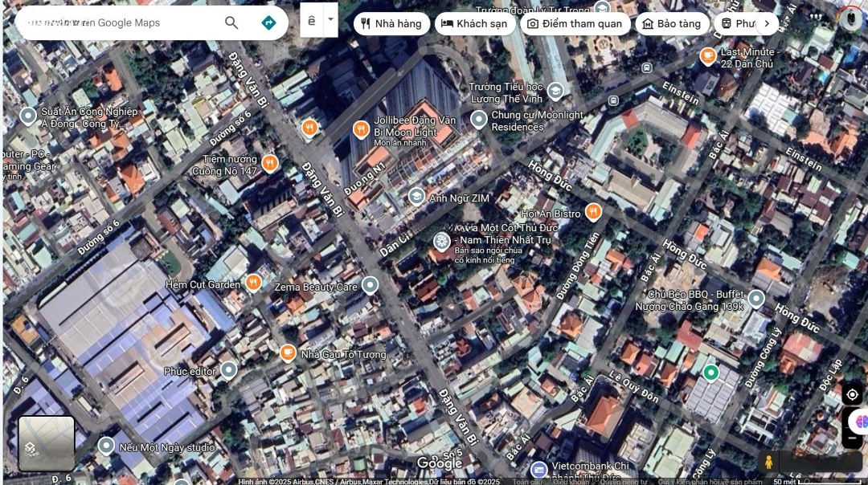Click the "Zema Beauty Care" label

tap(316, 287)
